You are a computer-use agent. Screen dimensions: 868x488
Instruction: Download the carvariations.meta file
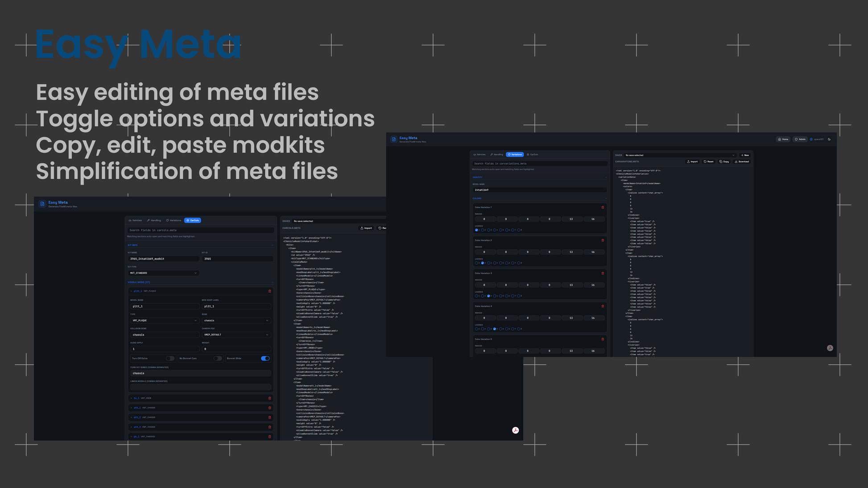tap(742, 162)
